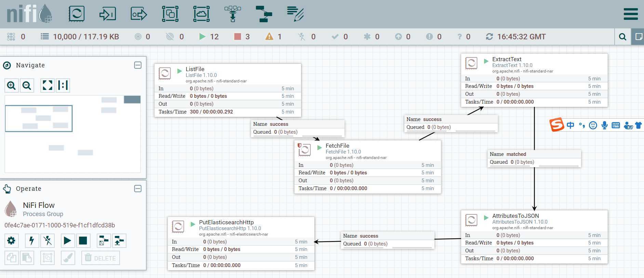
Task: Open the configuration gear in Operate panel
Action: [x=11, y=241]
